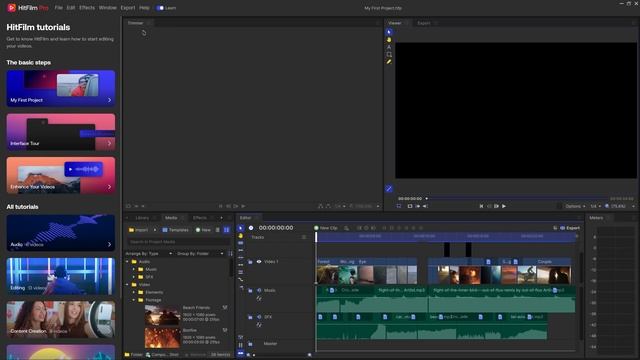This screenshot has width=640, height=360.
Task: Click the SFX track lock icon
Action: 250,317
